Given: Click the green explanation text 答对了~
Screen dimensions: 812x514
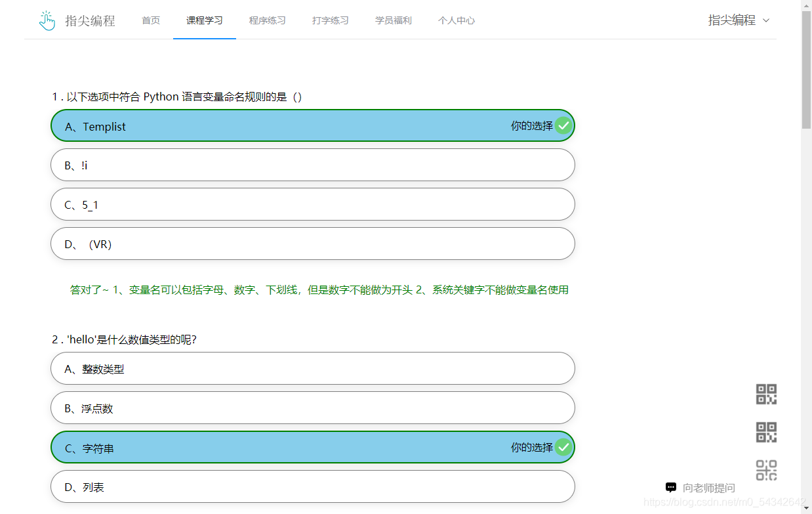Looking at the screenshot, I should [x=319, y=289].
